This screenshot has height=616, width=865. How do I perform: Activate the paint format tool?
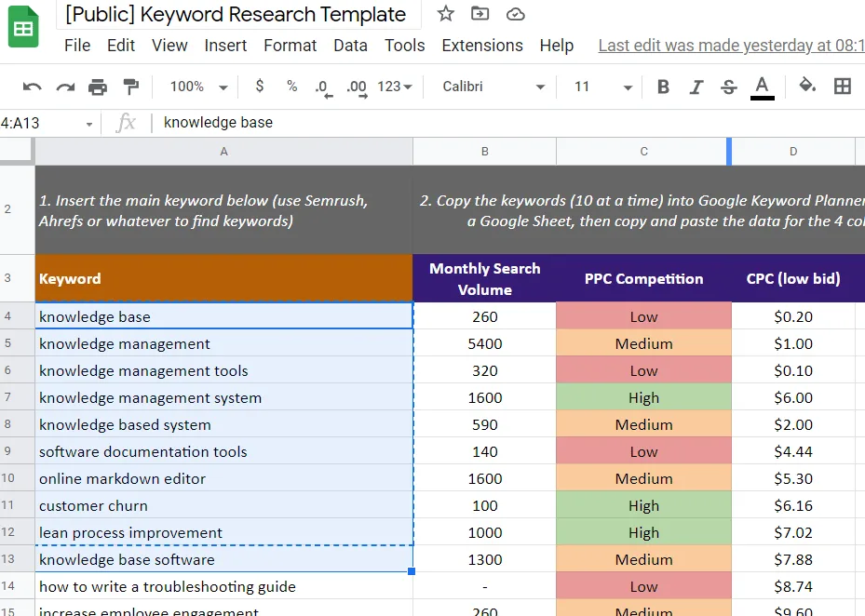click(x=130, y=87)
